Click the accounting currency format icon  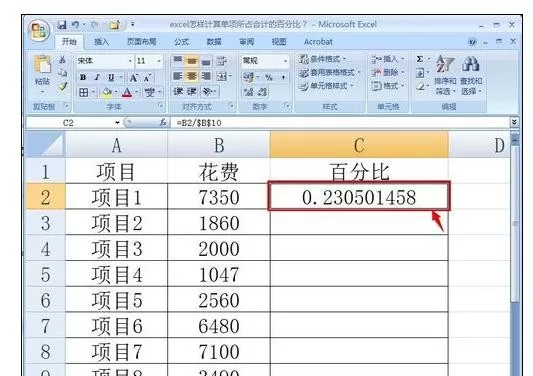(x=248, y=78)
